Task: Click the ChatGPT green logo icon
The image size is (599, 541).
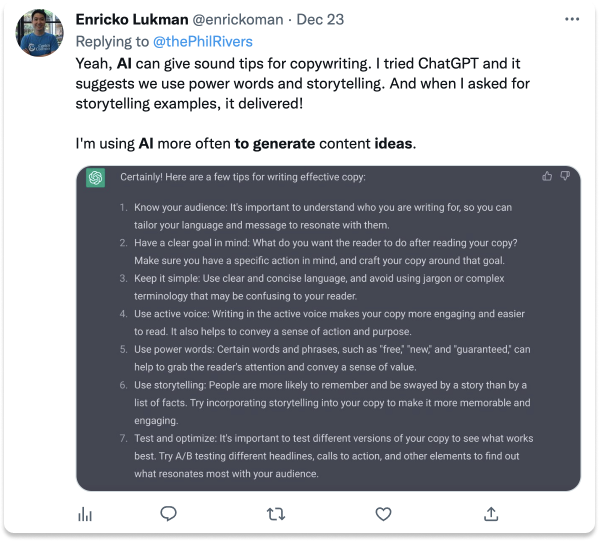Action: (x=96, y=178)
